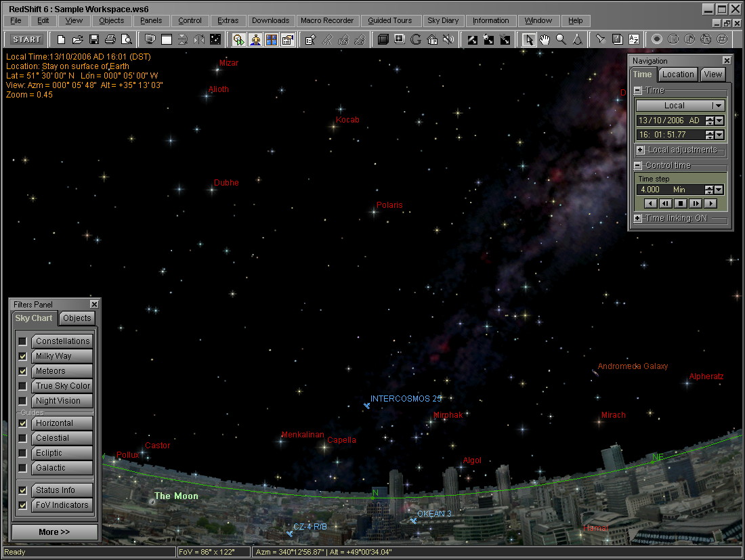Open the Sky Diary menu
Viewport: 745px width, 560px height.
point(443,21)
